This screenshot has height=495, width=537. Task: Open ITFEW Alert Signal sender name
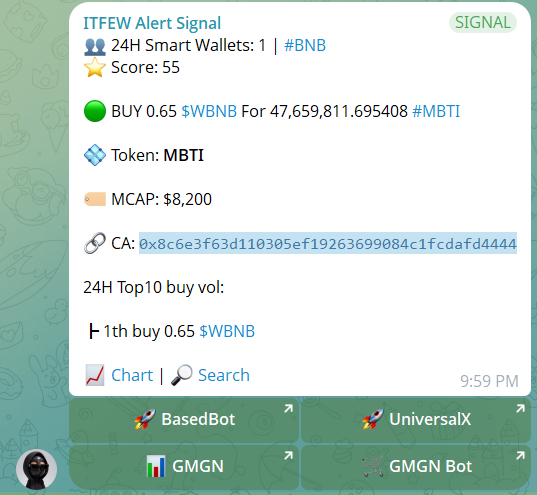coord(152,24)
